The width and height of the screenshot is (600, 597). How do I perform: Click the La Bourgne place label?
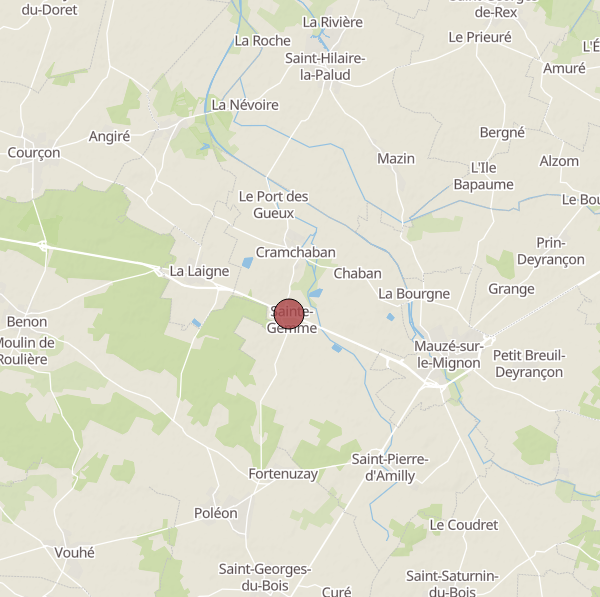414,294
